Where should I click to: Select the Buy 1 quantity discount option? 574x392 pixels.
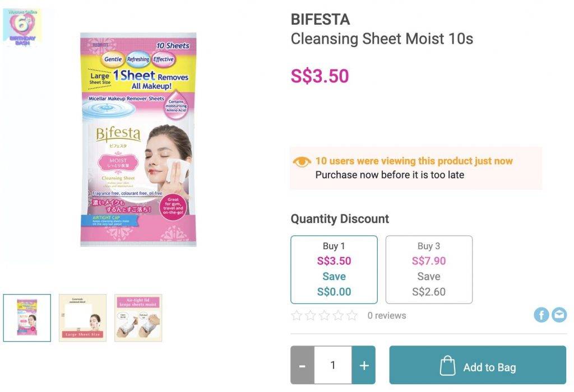coord(334,269)
